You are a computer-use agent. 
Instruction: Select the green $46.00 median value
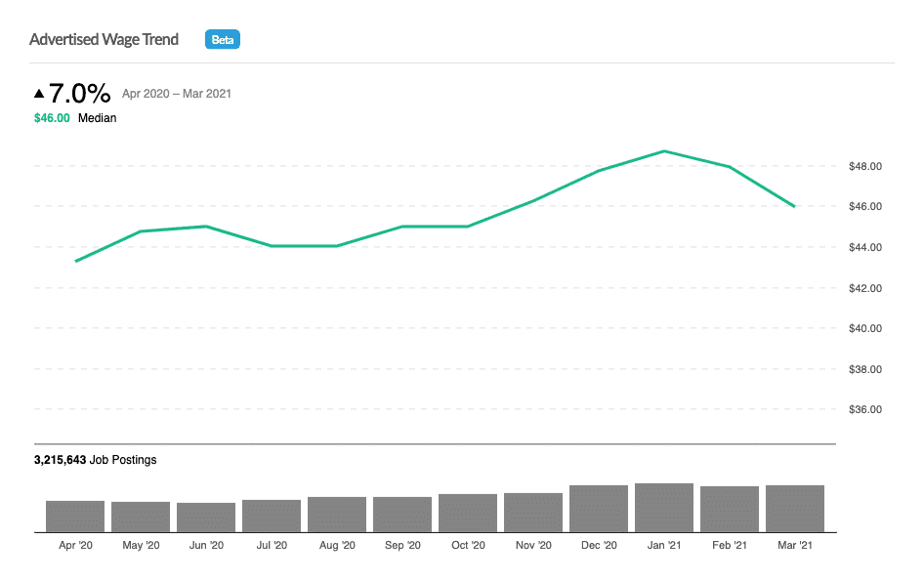click(52, 118)
